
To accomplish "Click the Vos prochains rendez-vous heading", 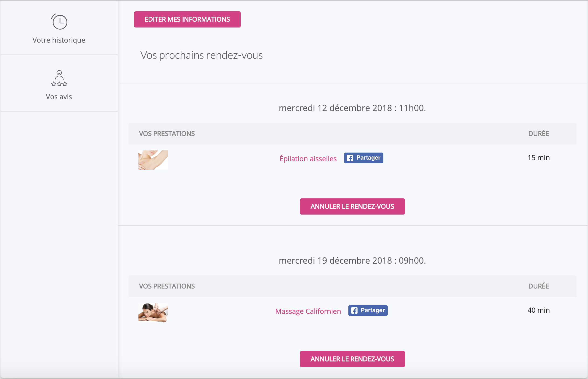I will [201, 55].
